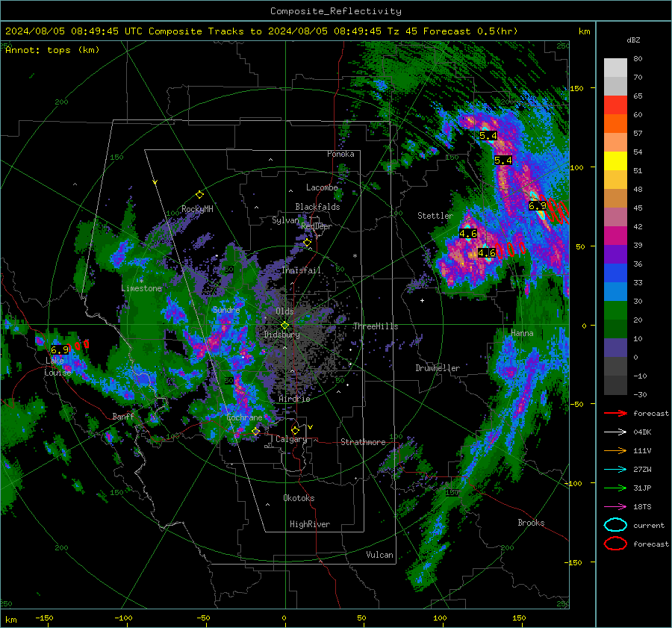
Task: Click the Sundre town label
Action: [x=226, y=309]
